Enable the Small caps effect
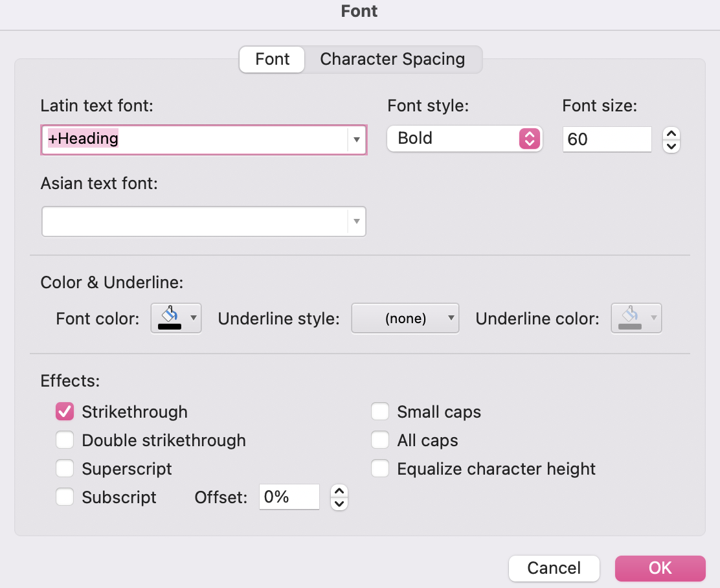Screen dimensions: 720x588 pyautogui.click(x=380, y=411)
